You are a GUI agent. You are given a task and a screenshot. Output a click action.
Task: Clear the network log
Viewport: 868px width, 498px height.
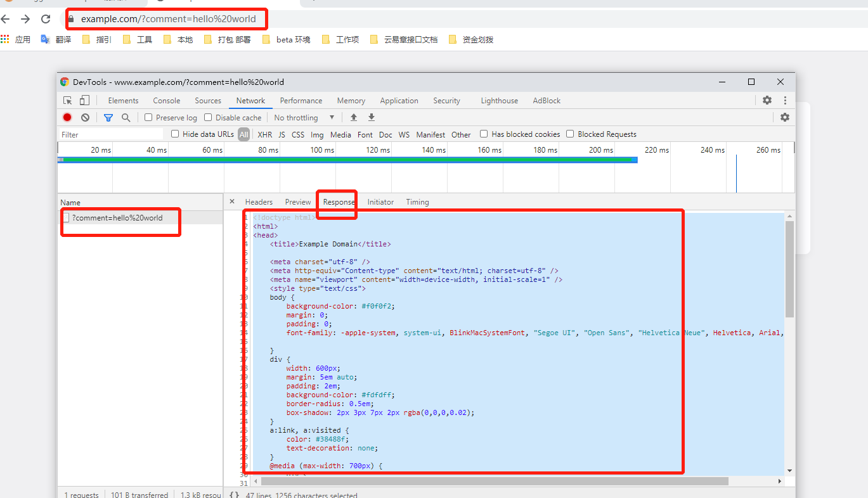click(85, 117)
